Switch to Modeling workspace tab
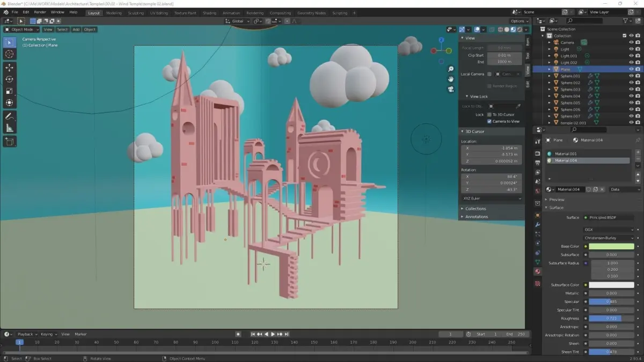Viewport: 644px width, 362px height. (x=114, y=13)
